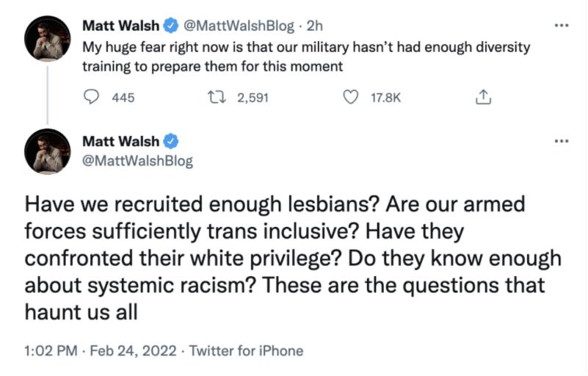This screenshot has height=376, width=588.
Task: Click the 2h timestamp of first tweet
Action: click(x=314, y=26)
